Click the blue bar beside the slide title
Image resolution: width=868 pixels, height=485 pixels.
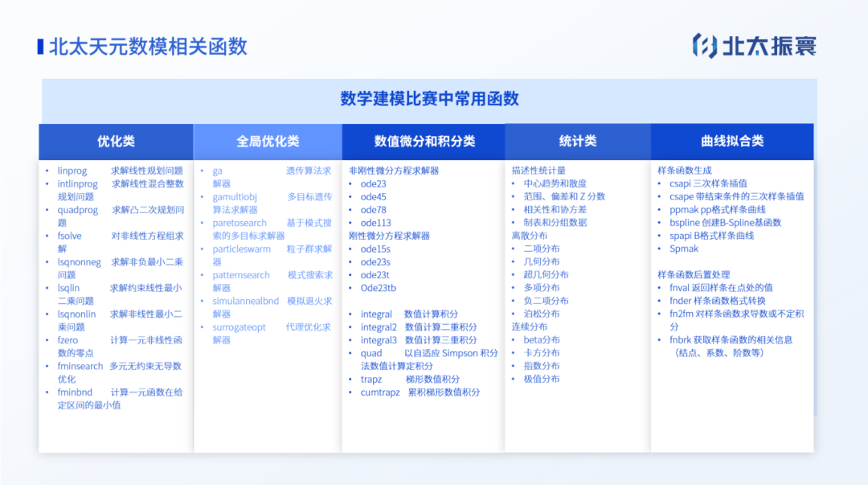click(40, 47)
